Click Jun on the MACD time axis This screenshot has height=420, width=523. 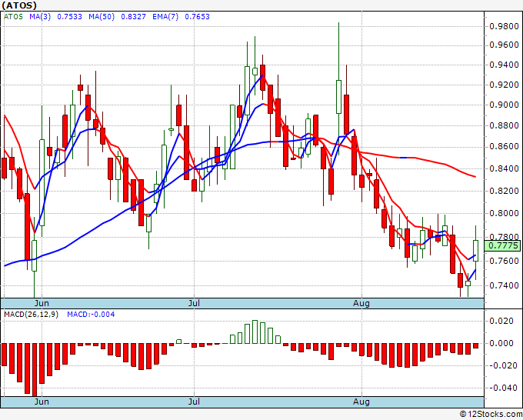pyautogui.click(x=42, y=402)
